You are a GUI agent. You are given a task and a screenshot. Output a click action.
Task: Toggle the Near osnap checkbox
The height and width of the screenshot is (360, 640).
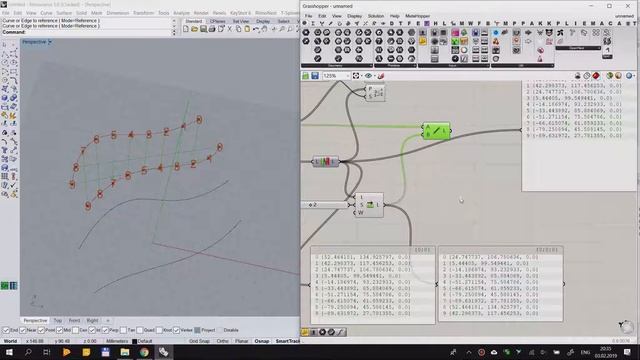point(23,330)
